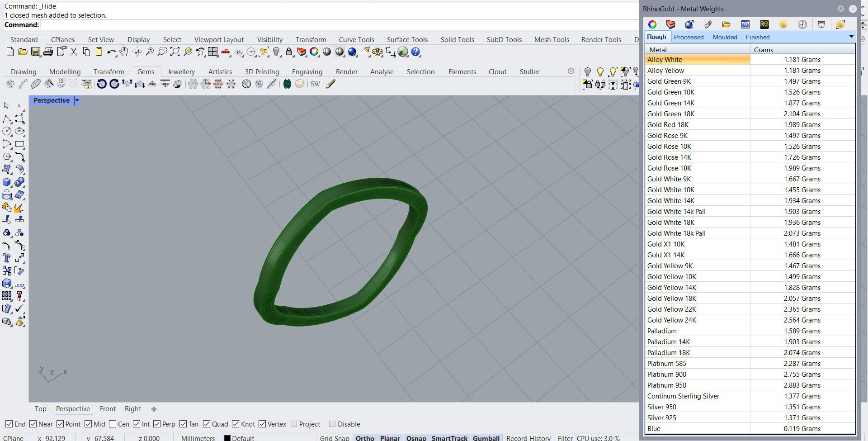Click the padlock Lock objects icon
This screenshot has width=868, height=441.
(289, 52)
